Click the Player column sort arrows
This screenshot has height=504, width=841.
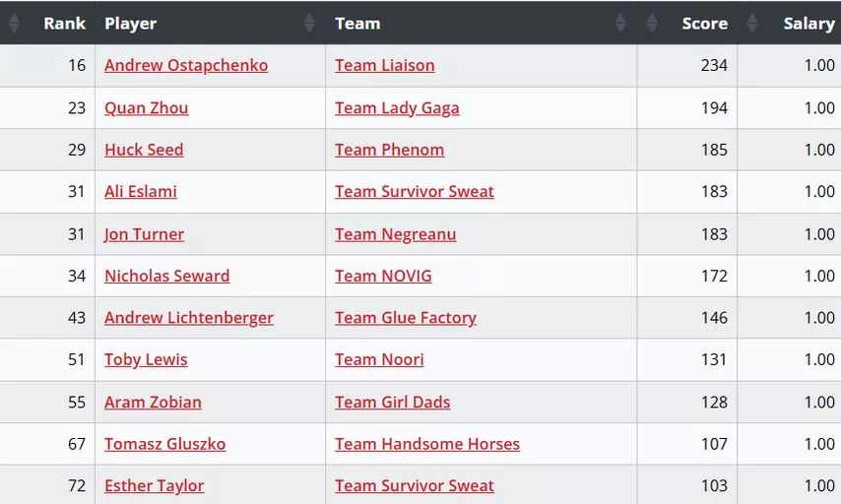pyautogui.click(x=309, y=23)
